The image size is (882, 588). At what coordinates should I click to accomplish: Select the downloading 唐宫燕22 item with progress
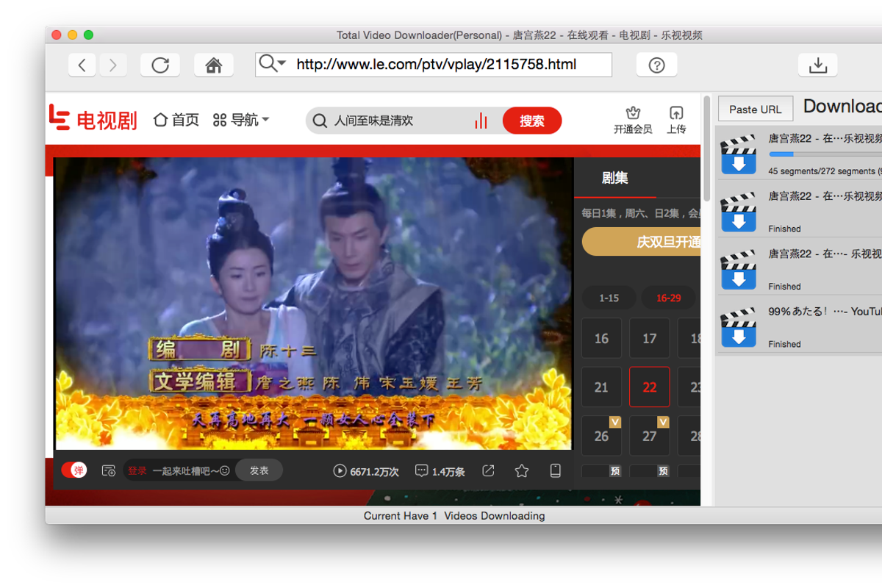click(799, 152)
